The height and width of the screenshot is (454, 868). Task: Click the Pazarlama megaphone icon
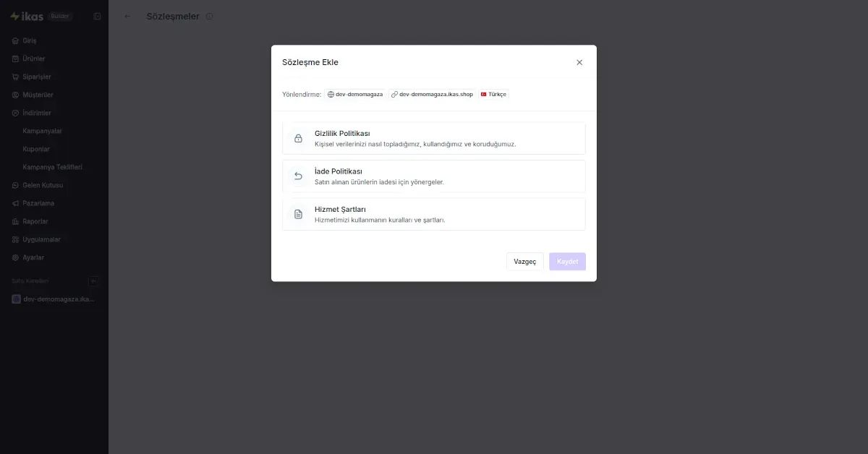(x=16, y=203)
